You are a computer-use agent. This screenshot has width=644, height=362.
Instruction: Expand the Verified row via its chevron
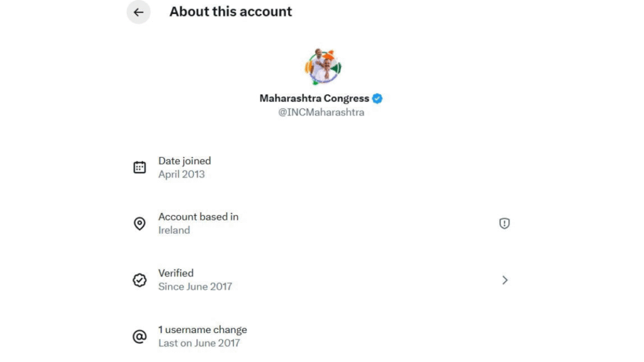coord(505,280)
